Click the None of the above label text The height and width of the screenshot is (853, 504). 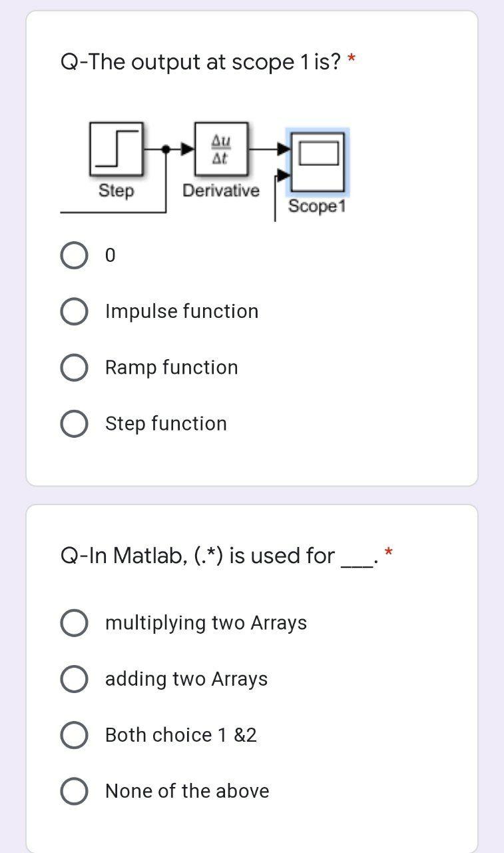tap(187, 791)
